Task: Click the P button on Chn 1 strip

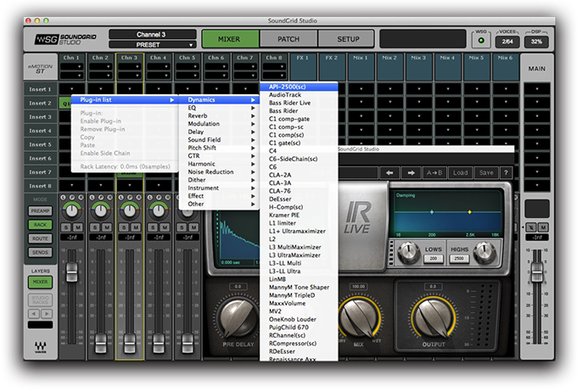Action: 72,198
